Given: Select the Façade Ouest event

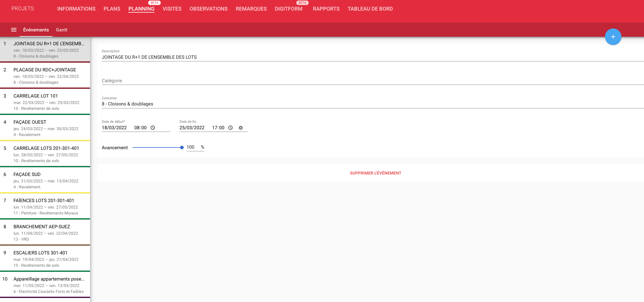Looking at the screenshot, I should click(45, 128).
